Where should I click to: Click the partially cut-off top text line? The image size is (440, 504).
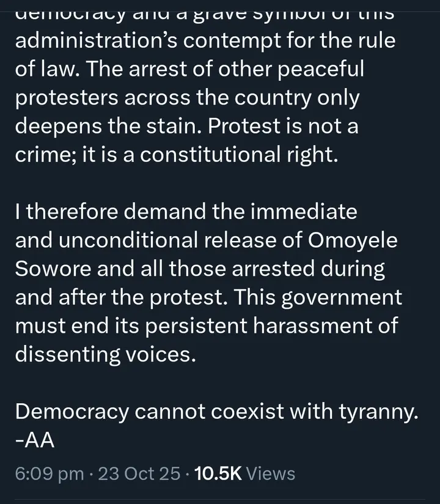[203, 13]
